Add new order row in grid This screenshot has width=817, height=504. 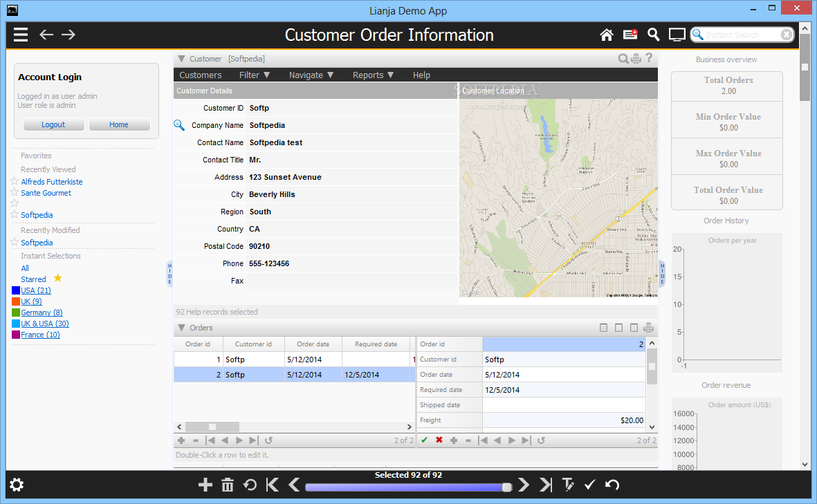[181, 440]
